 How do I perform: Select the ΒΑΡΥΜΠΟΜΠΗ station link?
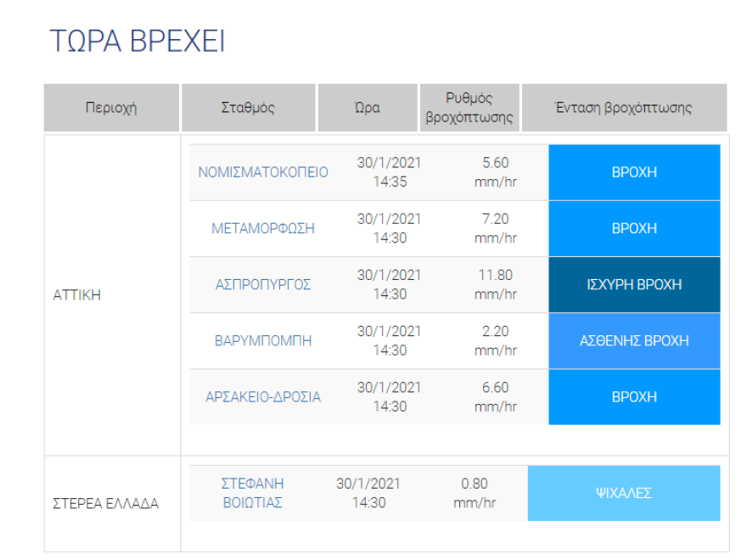(x=263, y=340)
